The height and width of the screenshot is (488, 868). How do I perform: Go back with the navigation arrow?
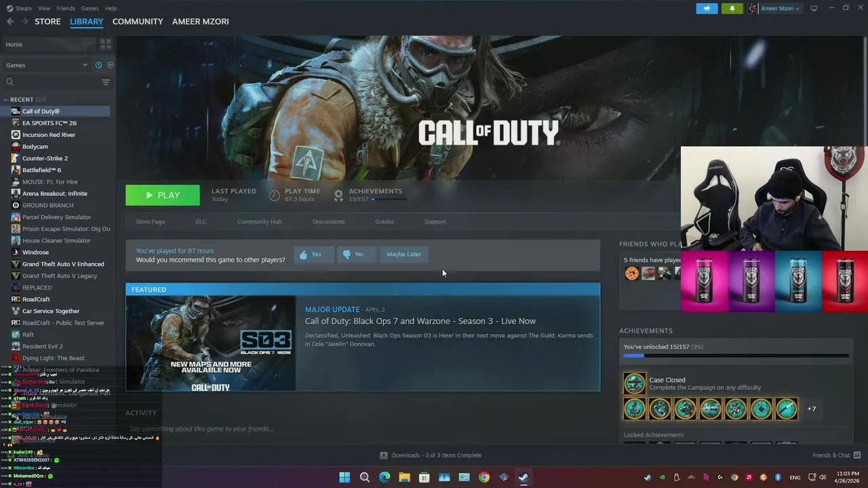coord(10,22)
